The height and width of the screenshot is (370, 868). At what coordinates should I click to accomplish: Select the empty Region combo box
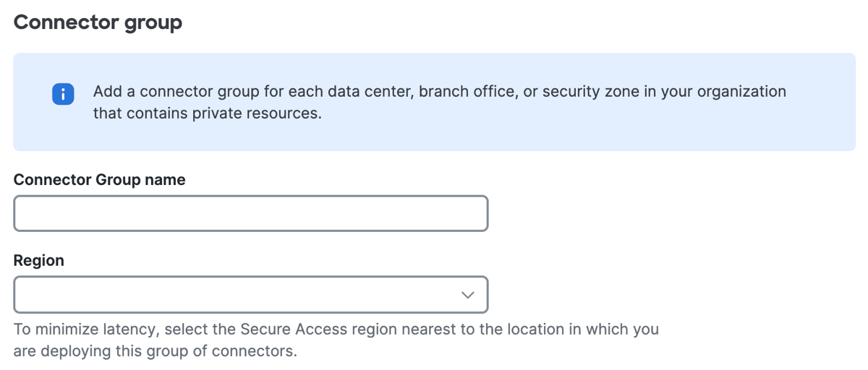251,294
